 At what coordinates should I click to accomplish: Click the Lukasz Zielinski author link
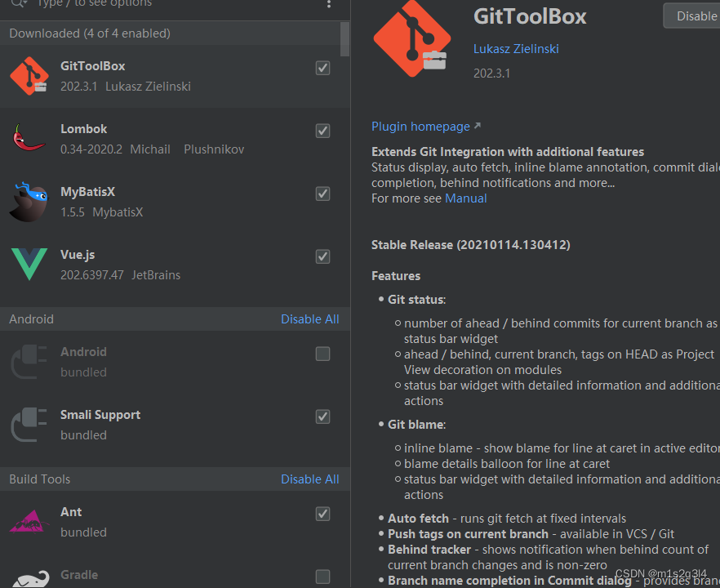coord(516,49)
